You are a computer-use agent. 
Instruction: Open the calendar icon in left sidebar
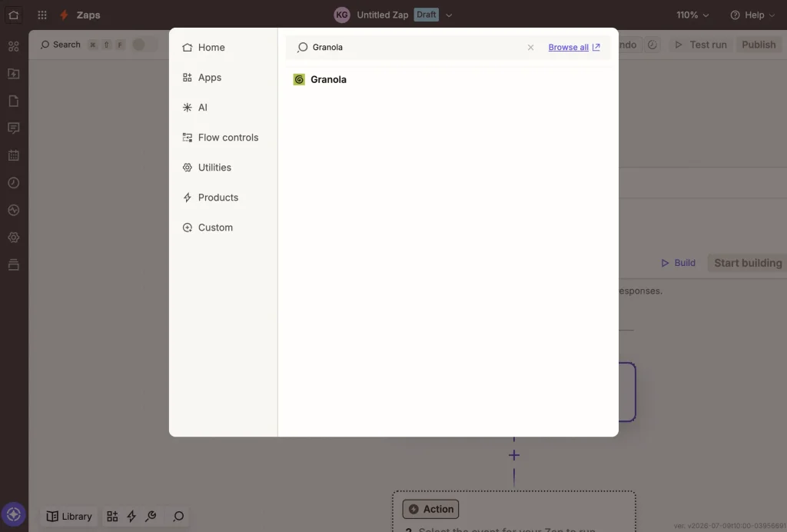point(14,155)
